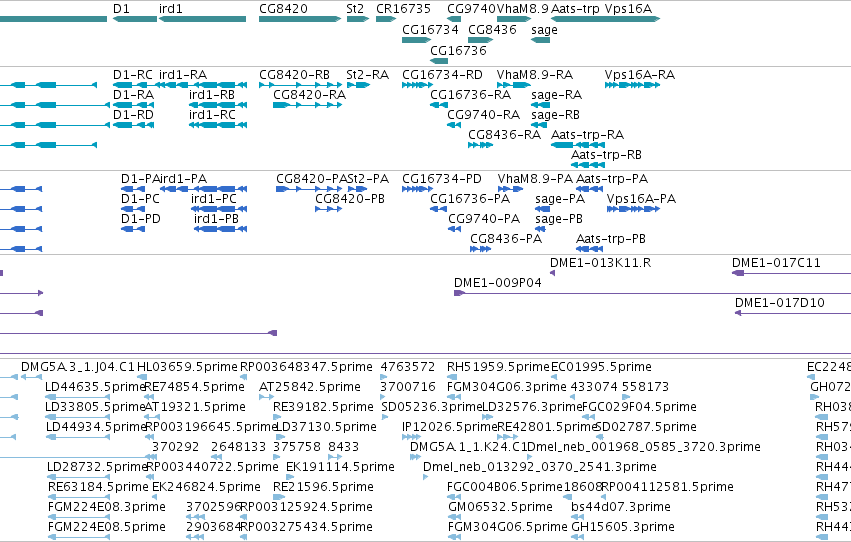Click the Aats-trp-RB transcript label

606,155
